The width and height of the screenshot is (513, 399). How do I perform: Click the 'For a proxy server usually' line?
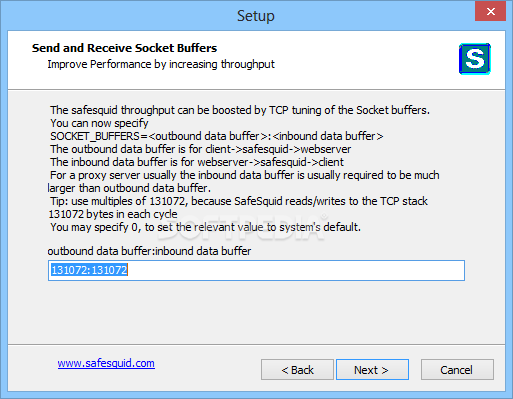coord(245,175)
